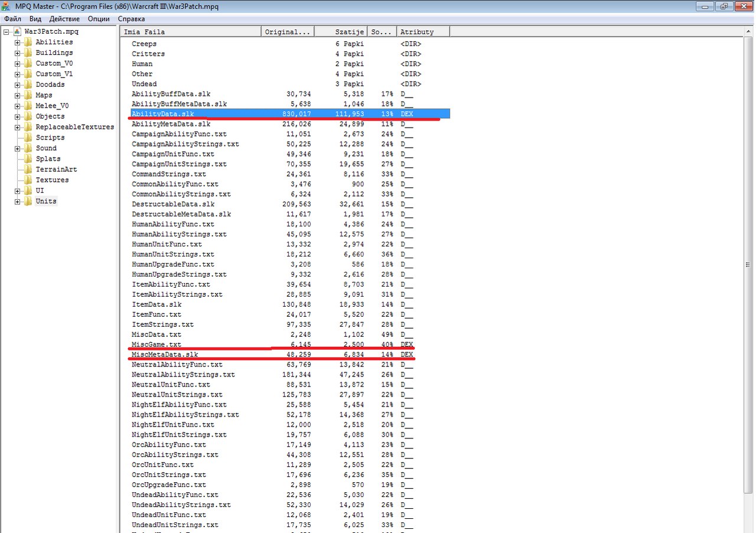The width and height of the screenshot is (756, 533).
Task: Open the Файл menu
Action: (x=12, y=19)
